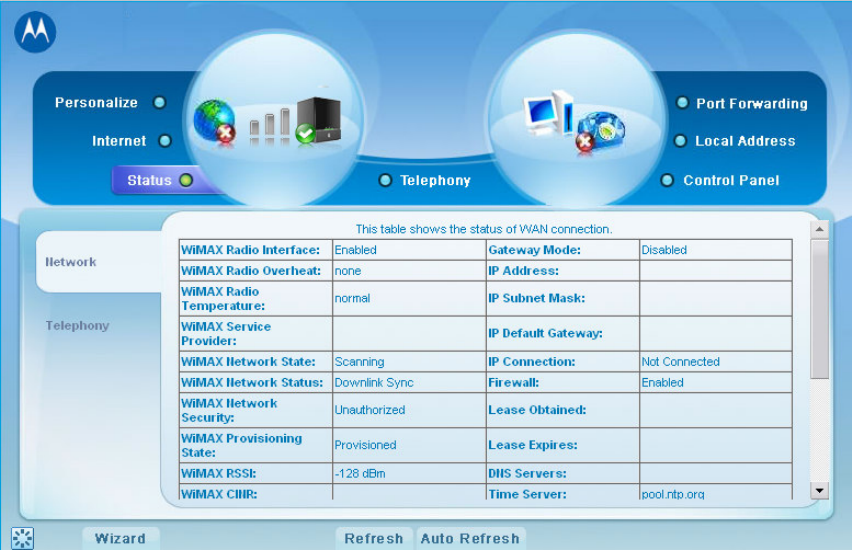This screenshot has width=852, height=550.
Task: Select the Personalize radio dot
Action: coord(159,102)
